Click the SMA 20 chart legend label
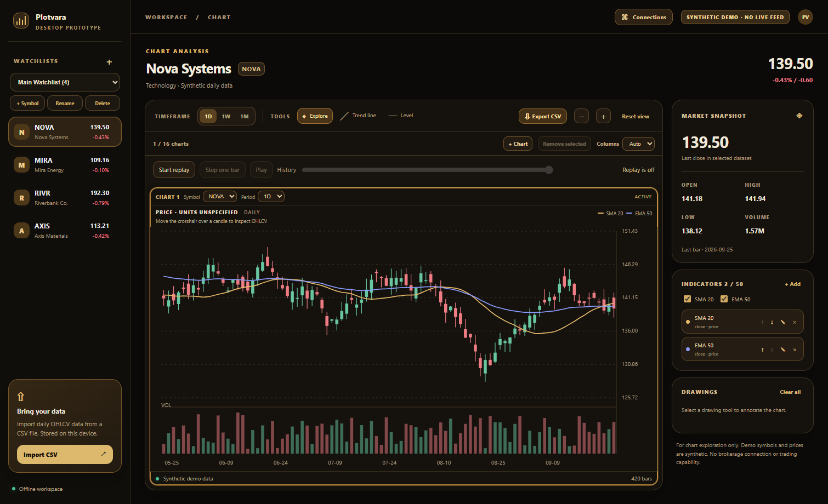The height and width of the screenshot is (504, 828). 610,214
